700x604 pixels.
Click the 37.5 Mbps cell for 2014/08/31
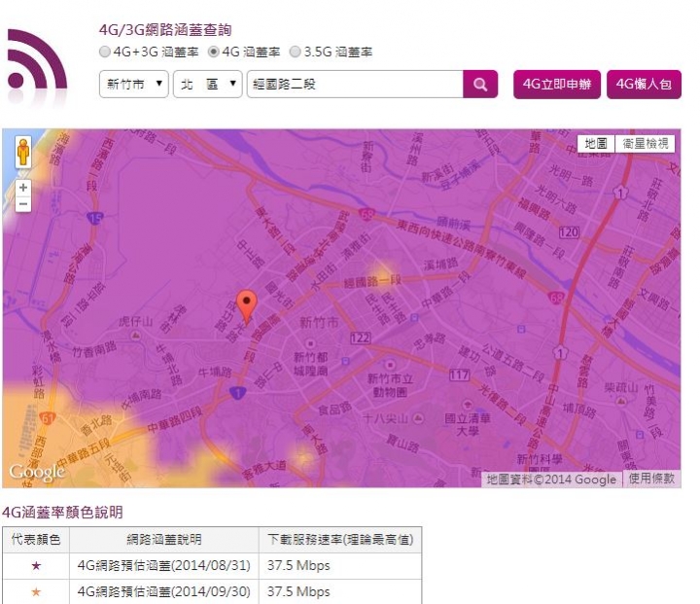[340, 565]
